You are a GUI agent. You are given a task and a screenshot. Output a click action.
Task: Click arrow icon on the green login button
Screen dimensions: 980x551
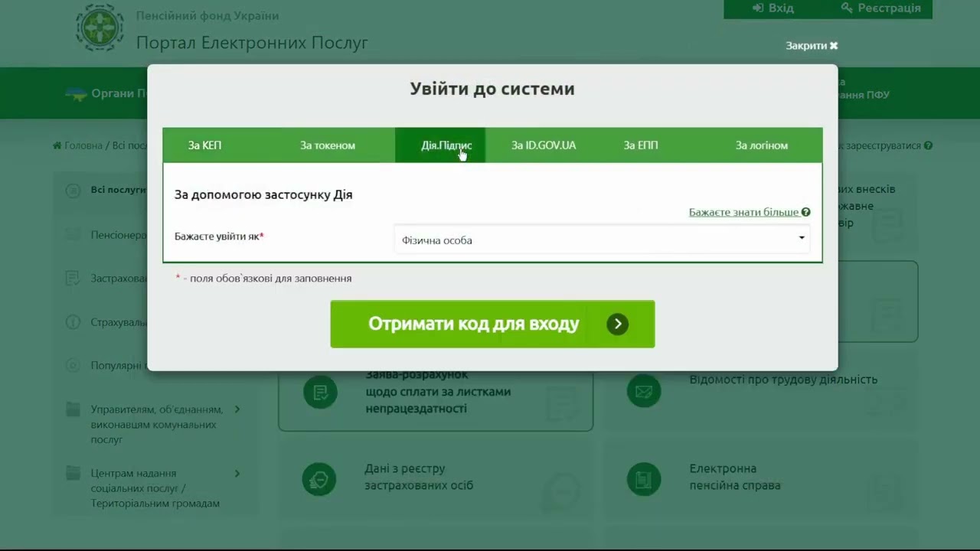[x=618, y=324]
